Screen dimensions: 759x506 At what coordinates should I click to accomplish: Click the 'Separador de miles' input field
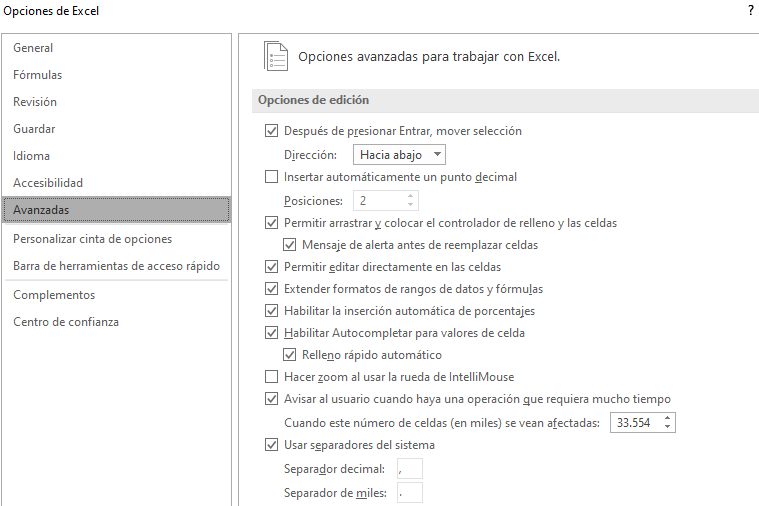pyautogui.click(x=409, y=492)
